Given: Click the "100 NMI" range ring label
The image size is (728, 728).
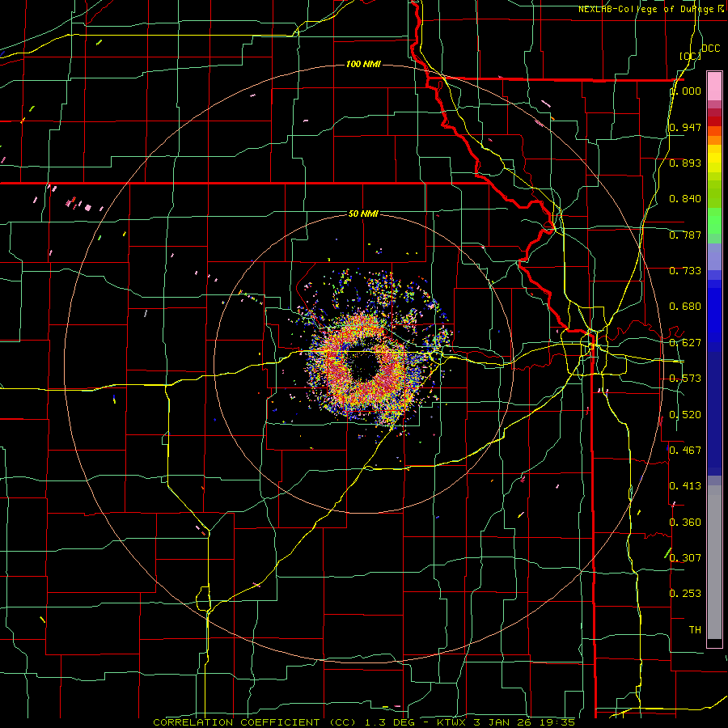Looking at the screenshot, I should tap(363, 64).
